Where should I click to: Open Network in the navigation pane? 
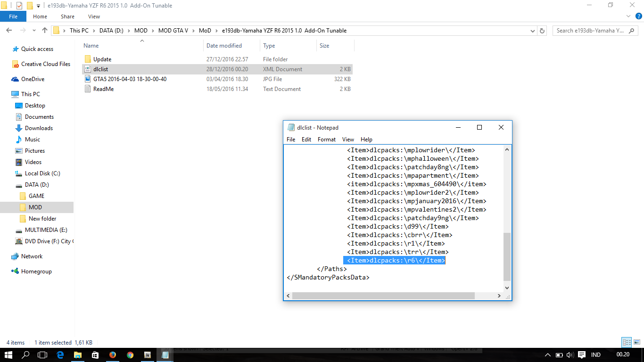click(32, 256)
